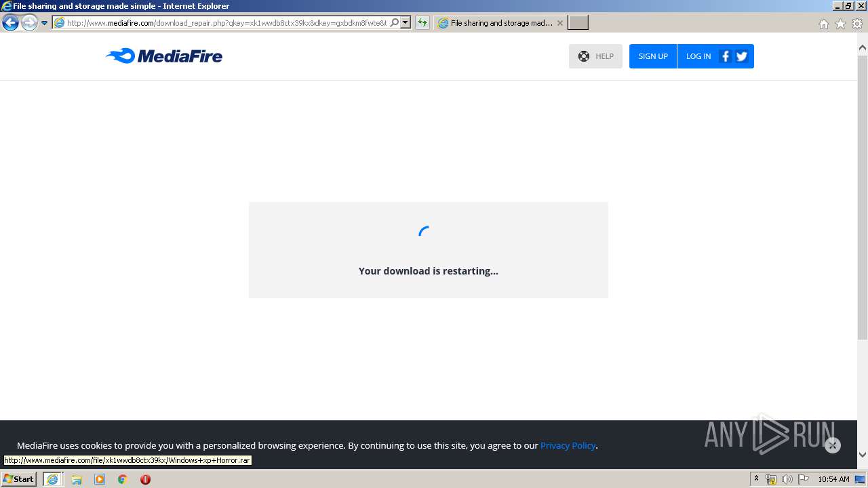The height and width of the screenshot is (488, 868).
Task: Click the MediaFire logo
Action: pos(164,56)
